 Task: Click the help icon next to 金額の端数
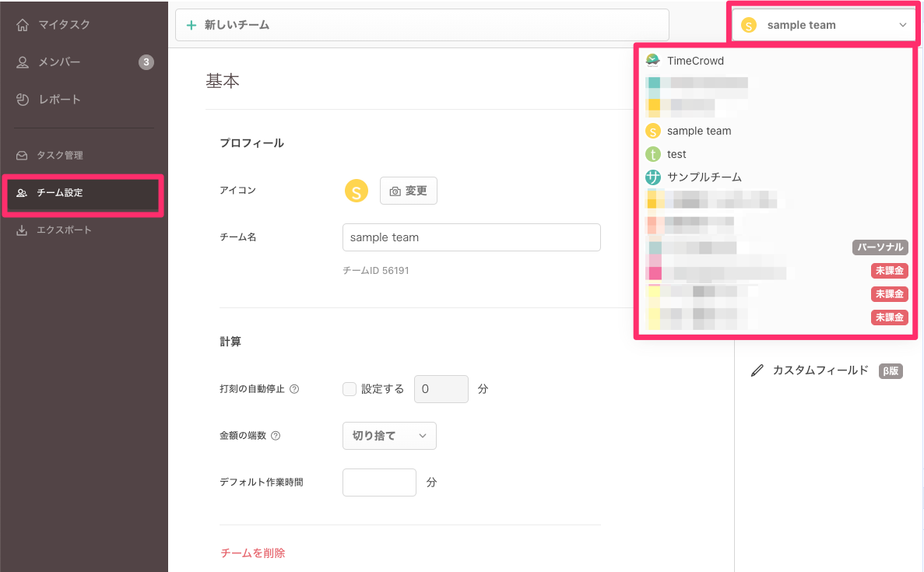(x=276, y=436)
